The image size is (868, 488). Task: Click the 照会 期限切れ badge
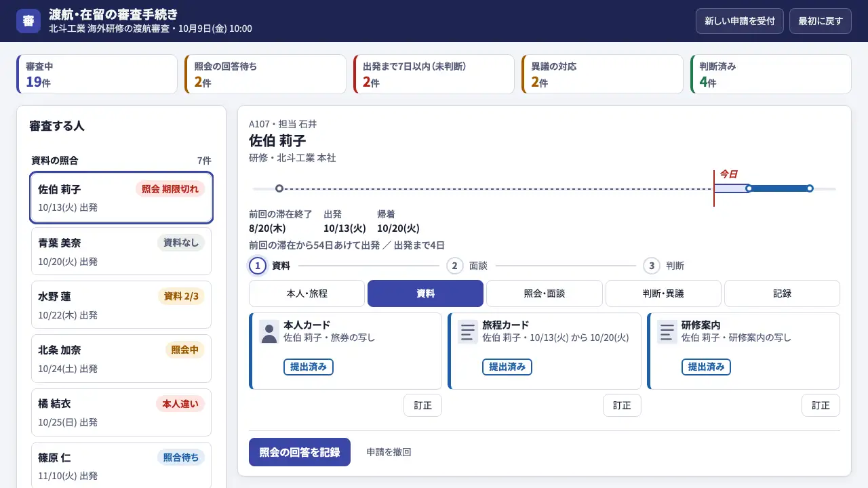[x=170, y=189]
